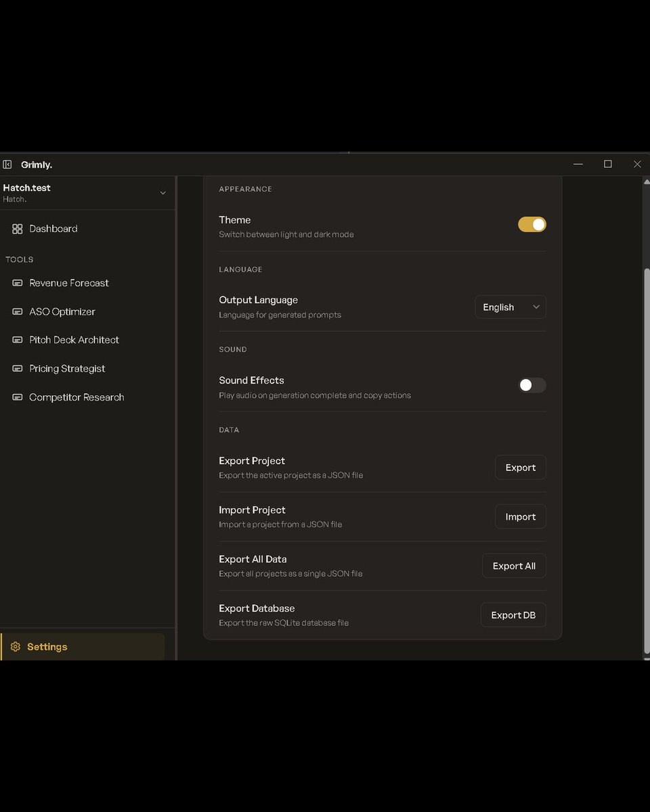Screen dimensions: 650x812
Task: Click the Dashboard grid icon
Action: pyautogui.click(x=18, y=229)
